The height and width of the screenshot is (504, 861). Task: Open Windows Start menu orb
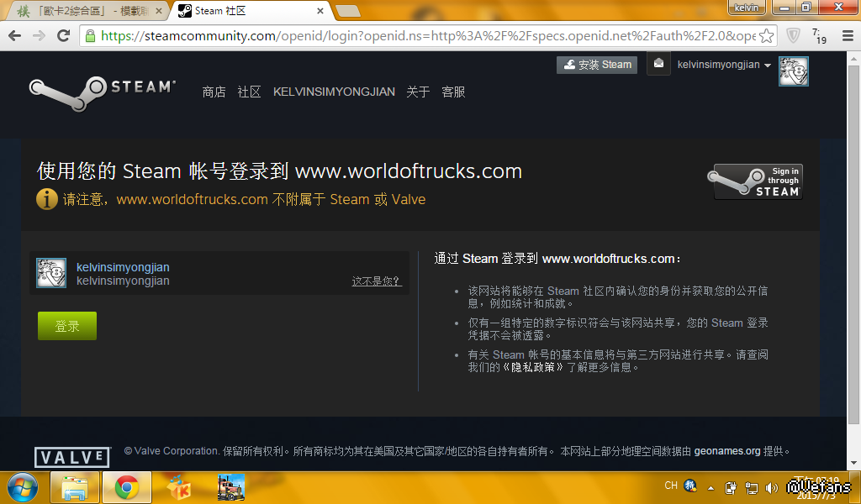[x=22, y=487]
